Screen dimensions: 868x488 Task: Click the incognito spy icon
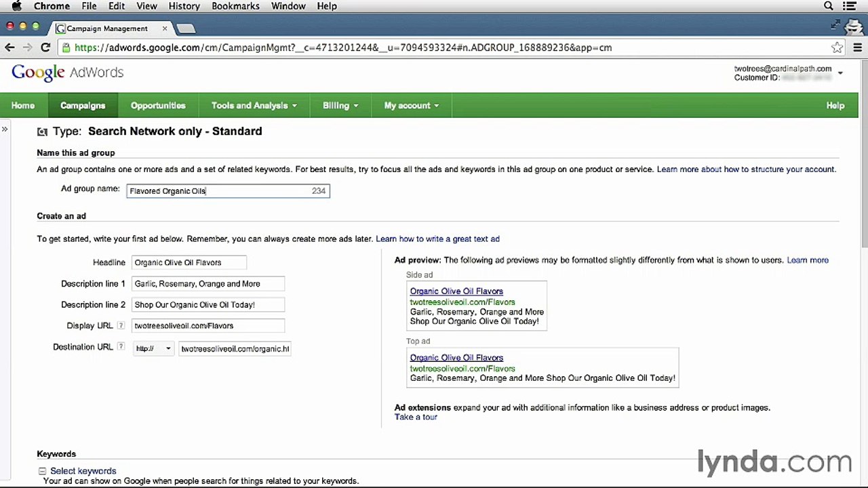tap(854, 26)
